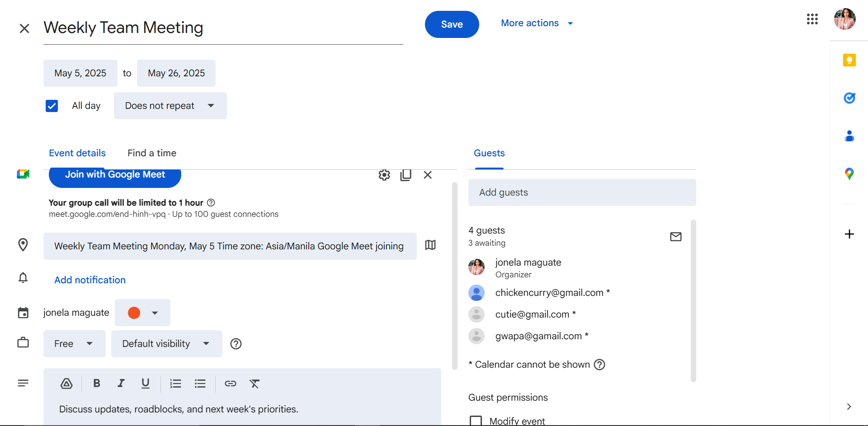Insert a bulleted list in description
The image size is (868, 426).
[200, 384]
